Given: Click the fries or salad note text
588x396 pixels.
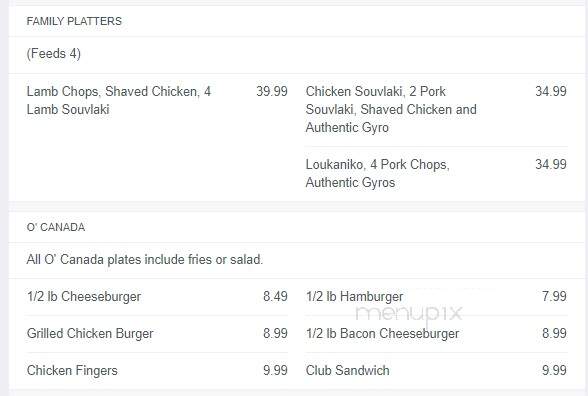Looking at the screenshot, I should pos(145,260).
